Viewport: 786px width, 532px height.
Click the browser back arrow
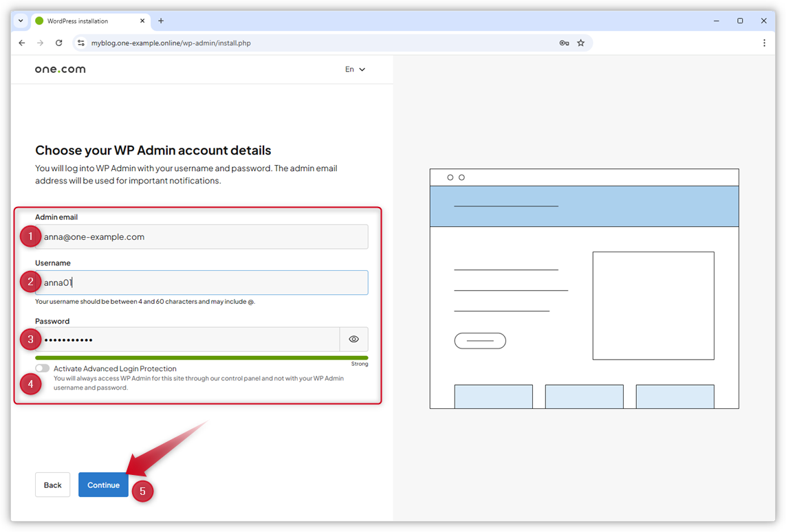pyautogui.click(x=21, y=43)
